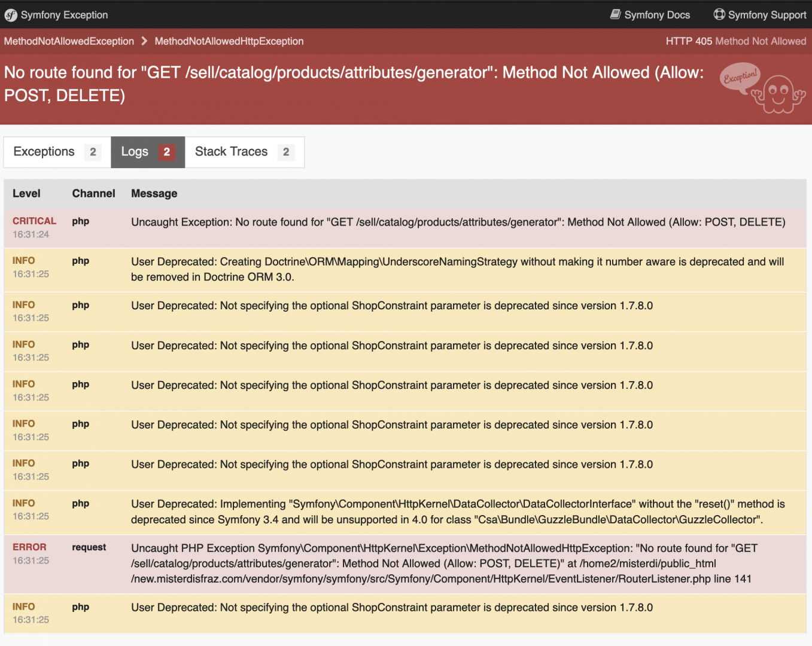Open the Symfony Support link
The width and height of the screenshot is (812, 646).
pyautogui.click(x=760, y=15)
